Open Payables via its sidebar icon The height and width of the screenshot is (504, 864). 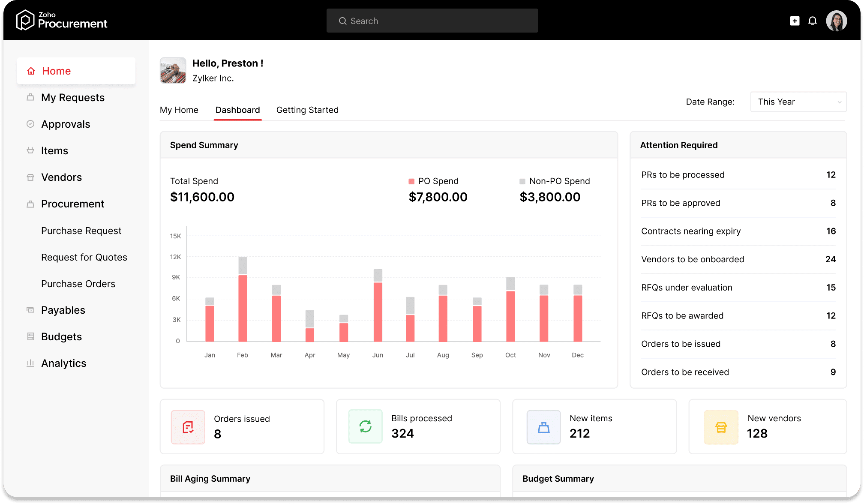pyautogui.click(x=30, y=310)
